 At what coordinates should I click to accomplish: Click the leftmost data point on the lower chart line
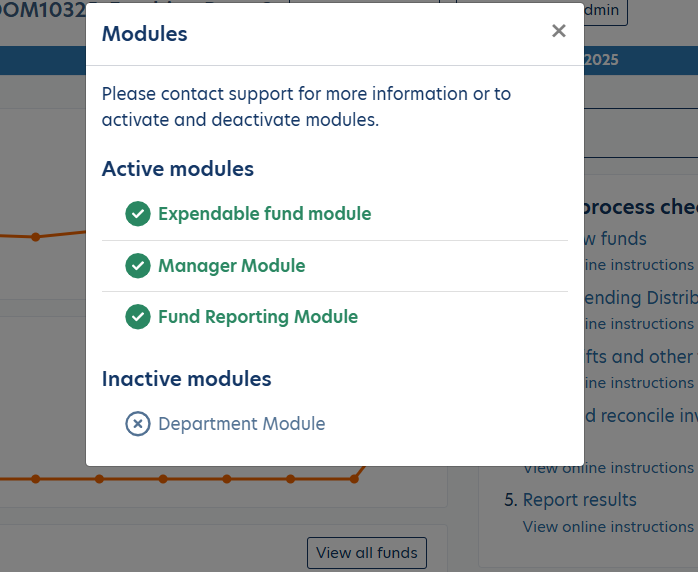coord(35,479)
